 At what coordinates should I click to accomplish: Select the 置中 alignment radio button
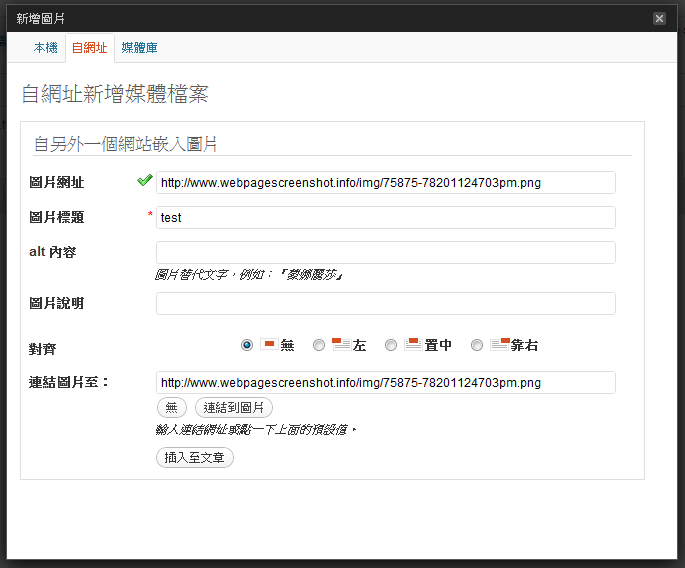391,345
